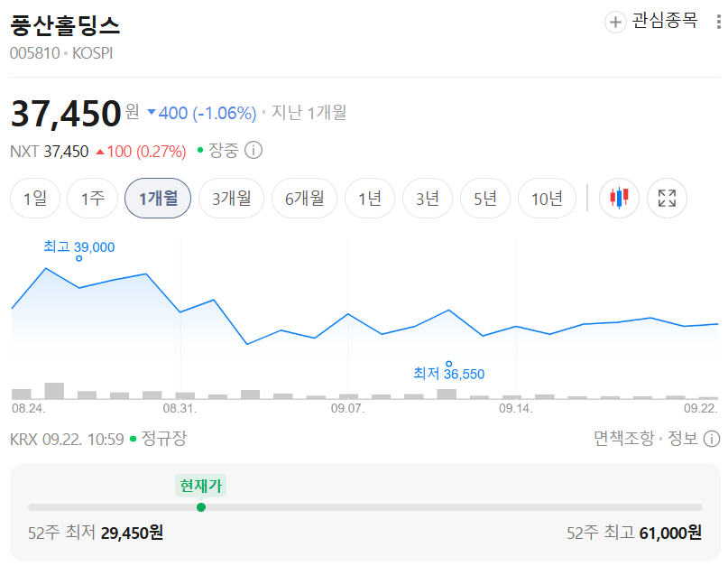This screenshot has width=728, height=566.
Task: Switch chart to 3개월 range
Action: 231,199
